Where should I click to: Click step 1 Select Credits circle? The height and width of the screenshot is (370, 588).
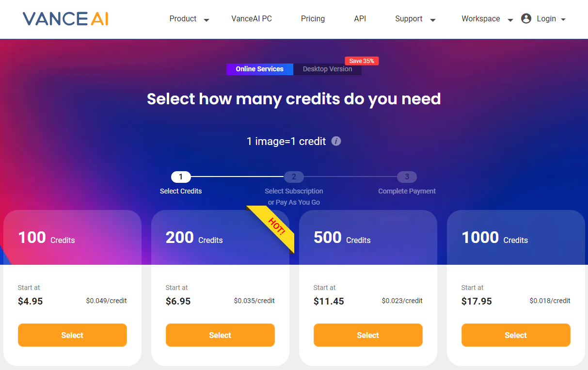[x=181, y=177]
